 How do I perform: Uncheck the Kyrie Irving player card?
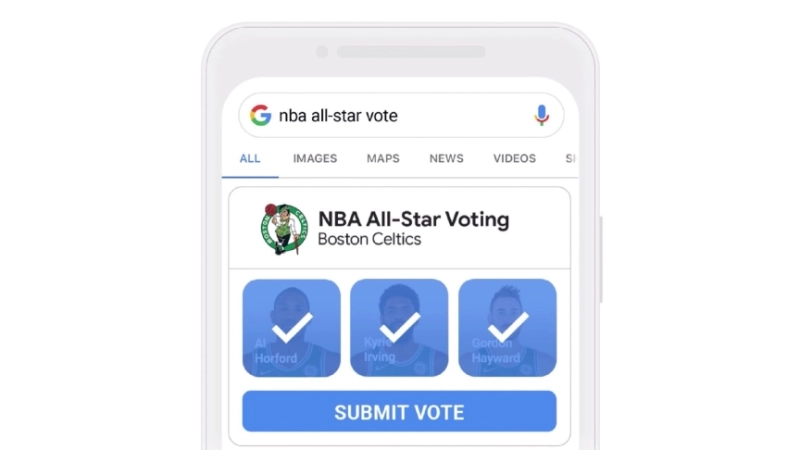click(x=399, y=328)
